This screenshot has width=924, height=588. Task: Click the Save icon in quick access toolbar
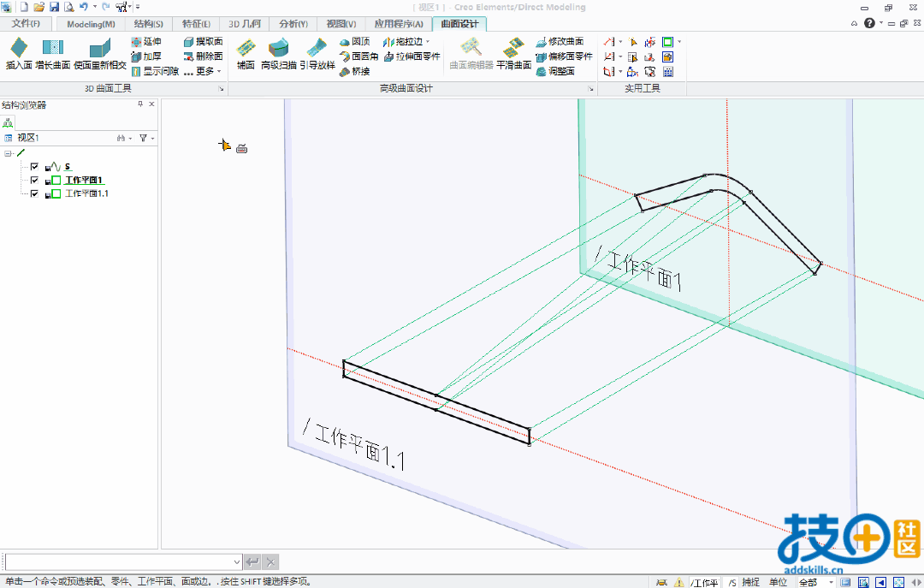click(x=54, y=7)
